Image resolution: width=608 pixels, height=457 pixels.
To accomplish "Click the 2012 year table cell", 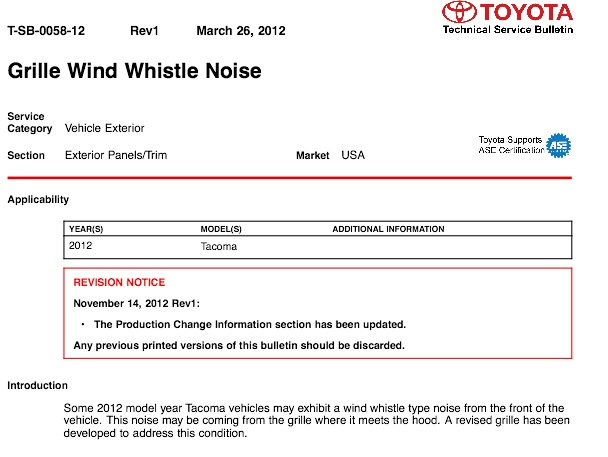I will coord(81,246).
